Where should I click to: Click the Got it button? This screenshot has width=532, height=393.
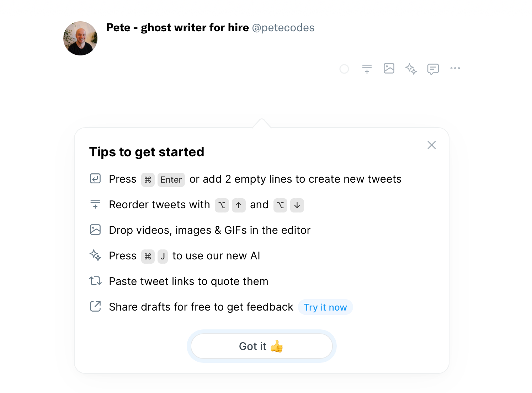click(x=262, y=346)
